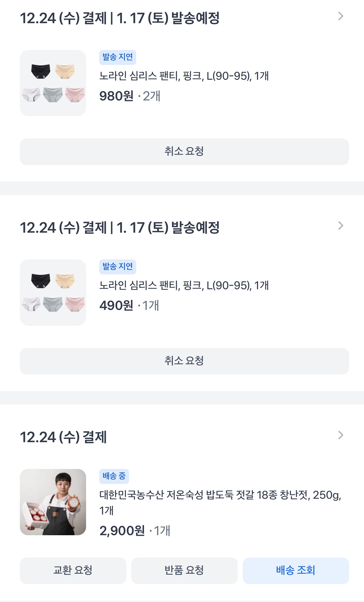The height and width of the screenshot is (602, 364).
Task: Open the 12.24 jeotgal order chevron
Action: pos(341,435)
